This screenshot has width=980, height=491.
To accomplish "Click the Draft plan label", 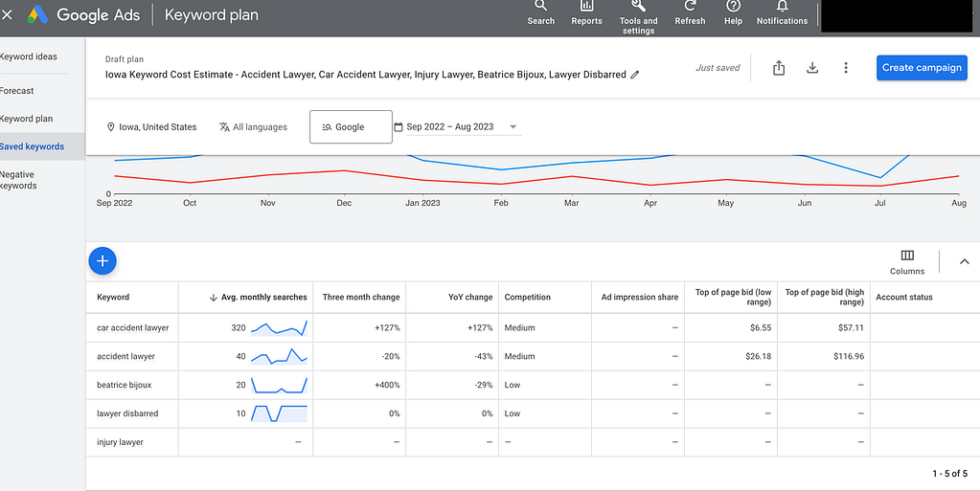I will 124,59.
